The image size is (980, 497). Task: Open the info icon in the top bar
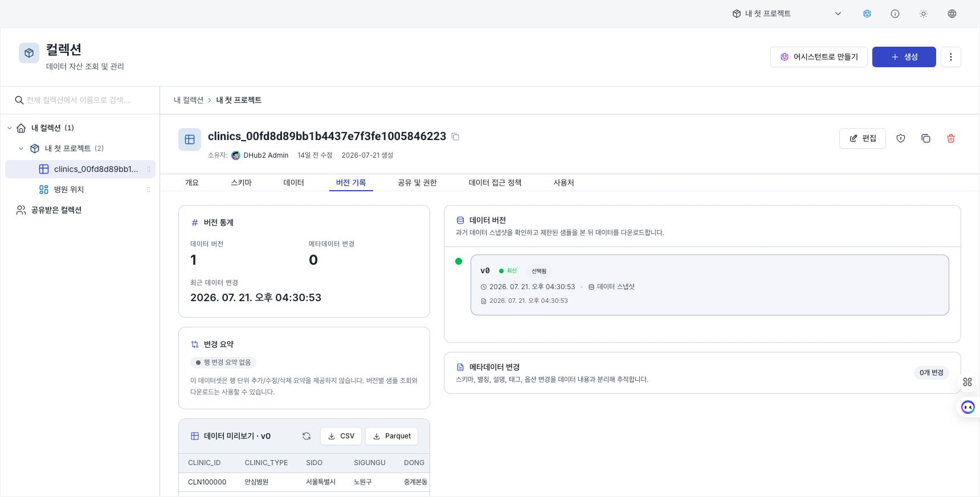coord(895,14)
